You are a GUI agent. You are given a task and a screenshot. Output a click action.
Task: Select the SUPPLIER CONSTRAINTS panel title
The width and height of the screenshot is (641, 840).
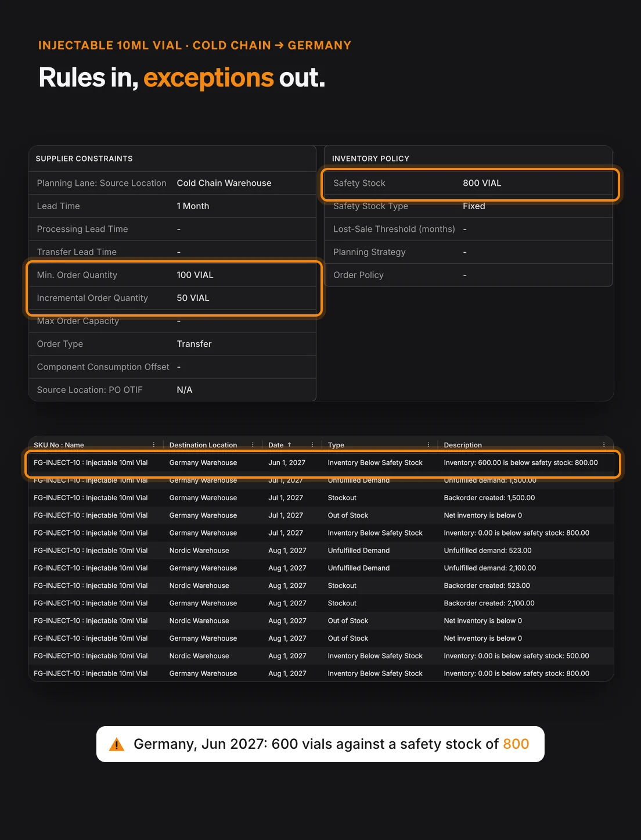84,159
